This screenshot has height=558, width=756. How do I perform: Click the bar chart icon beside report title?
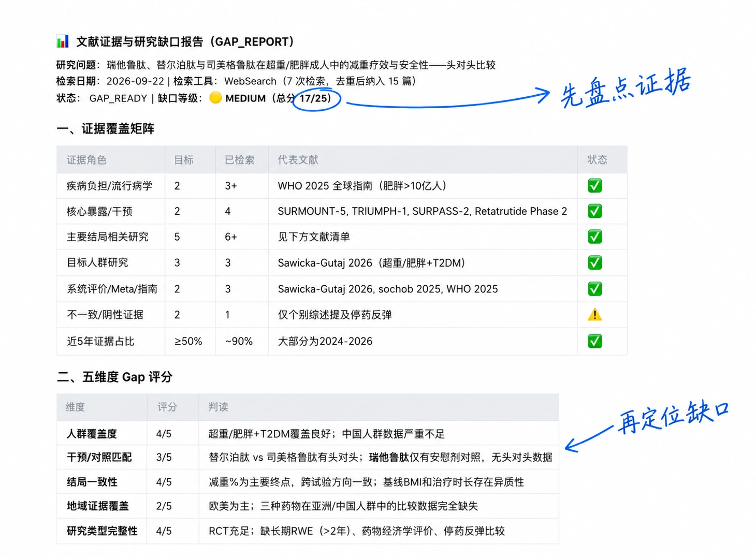pyautogui.click(x=63, y=41)
